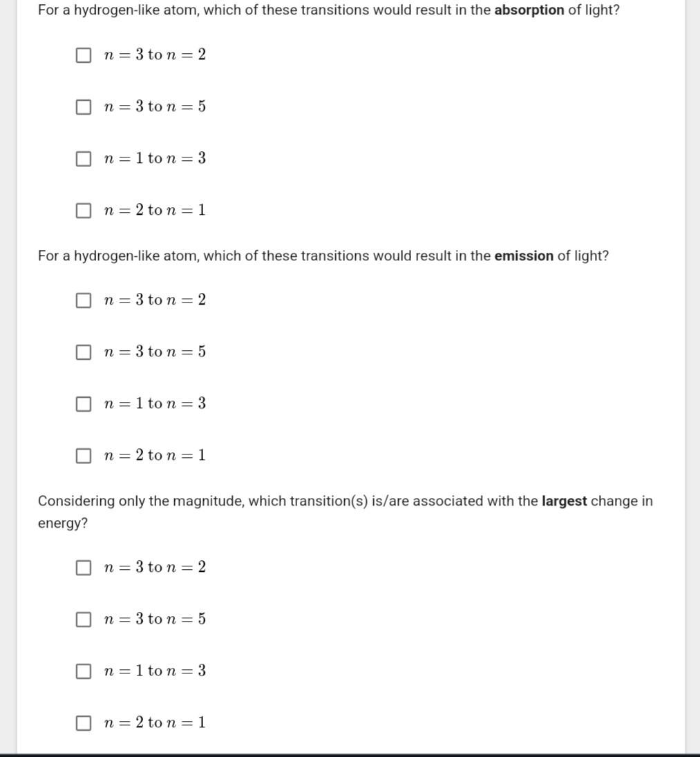This screenshot has width=700, height=757.
Task: Click the absorption of light question text
Action: (328, 10)
